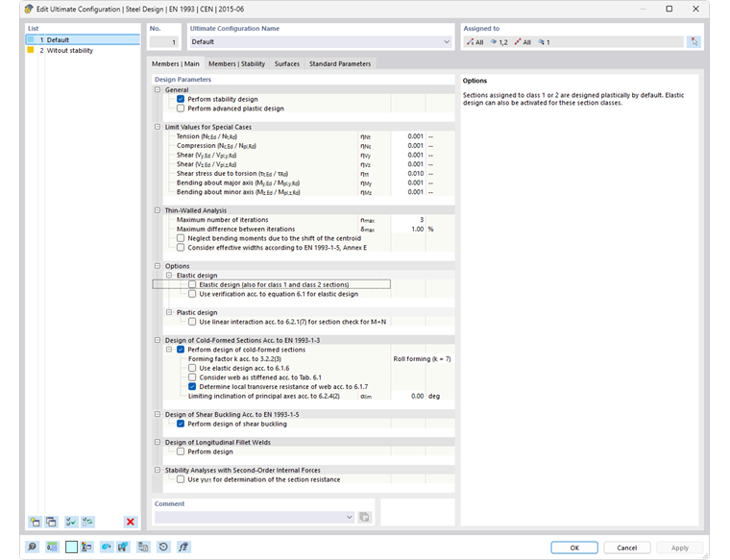Click the surface sets '1' icon in Assigned to
The height and width of the screenshot is (560, 730).
click(x=544, y=42)
